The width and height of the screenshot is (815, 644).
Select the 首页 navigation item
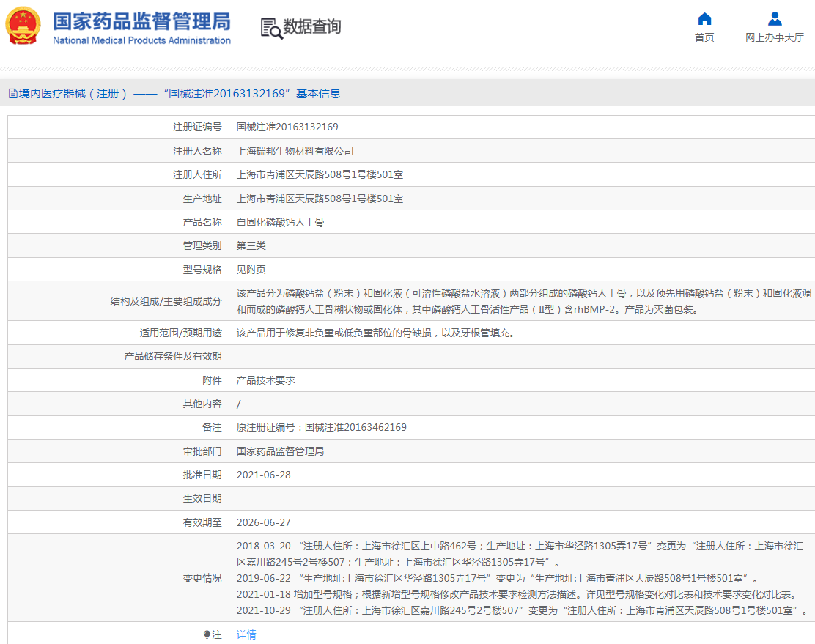tap(704, 38)
